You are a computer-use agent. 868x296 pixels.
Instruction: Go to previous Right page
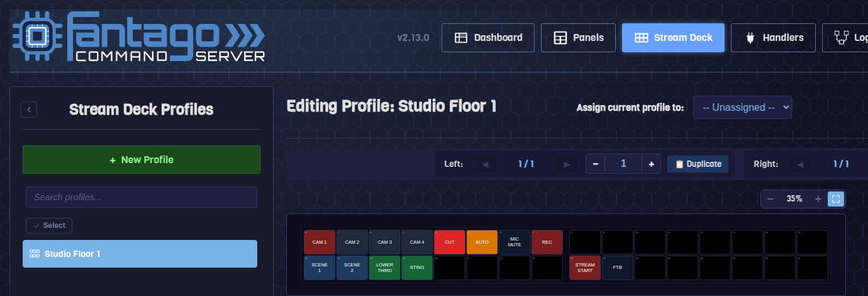pyautogui.click(x=800, y=164)
